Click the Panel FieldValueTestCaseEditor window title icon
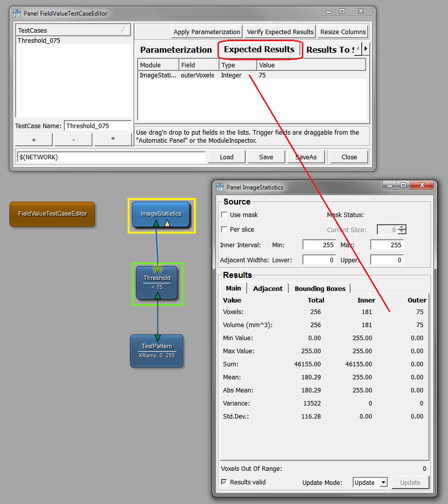Image resolution: width=448 pixels, height=504 pixels. (17, 14)
